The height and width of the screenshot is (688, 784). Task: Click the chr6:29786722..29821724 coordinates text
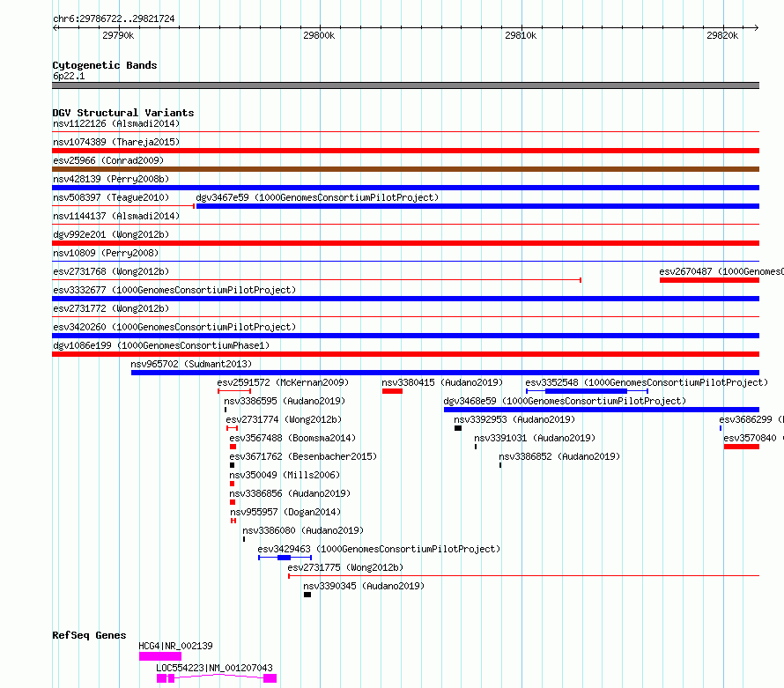[x=114, y=19]
